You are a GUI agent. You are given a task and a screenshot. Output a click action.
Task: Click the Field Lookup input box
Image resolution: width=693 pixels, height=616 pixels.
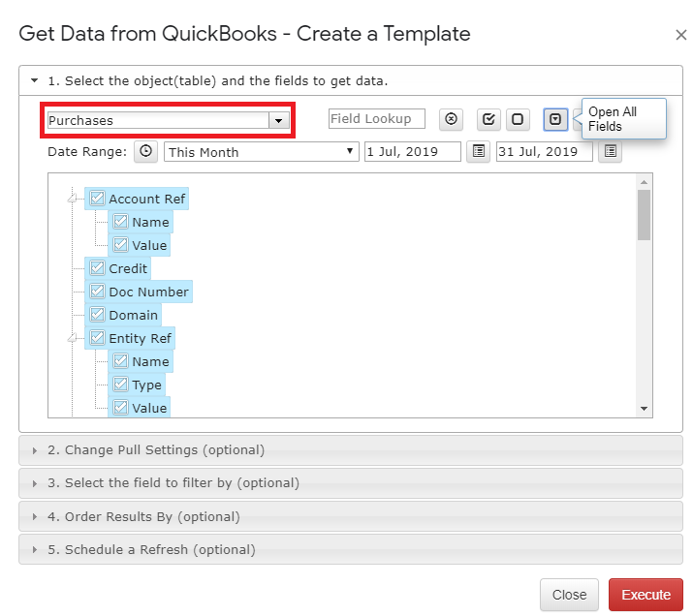377,119
